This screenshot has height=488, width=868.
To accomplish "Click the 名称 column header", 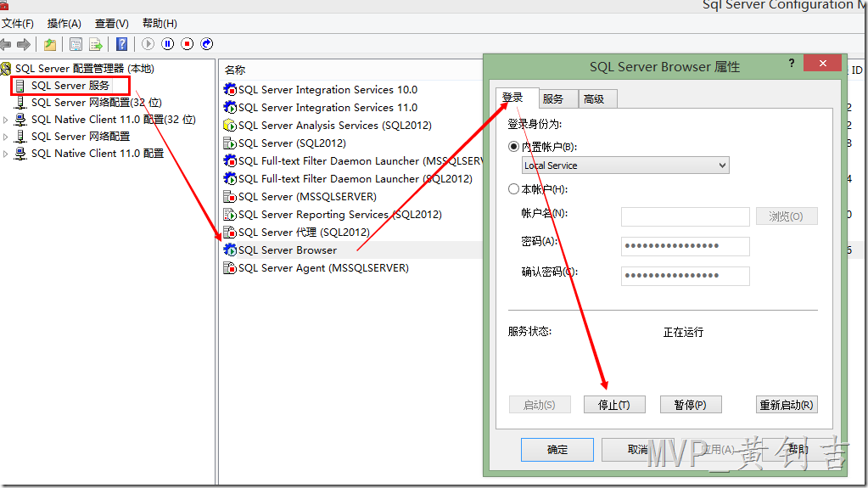I will (235, 70).
